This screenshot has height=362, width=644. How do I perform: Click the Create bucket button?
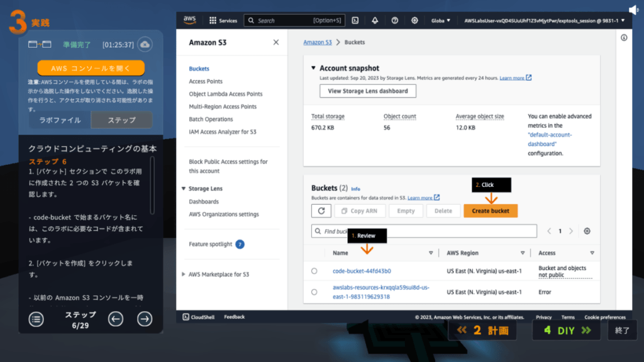[491, 211]
